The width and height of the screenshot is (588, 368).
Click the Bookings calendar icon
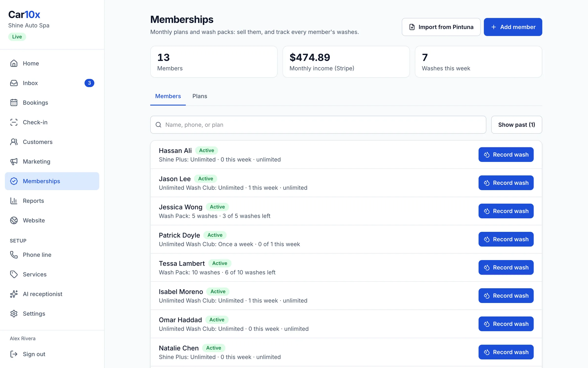point(14,103)
